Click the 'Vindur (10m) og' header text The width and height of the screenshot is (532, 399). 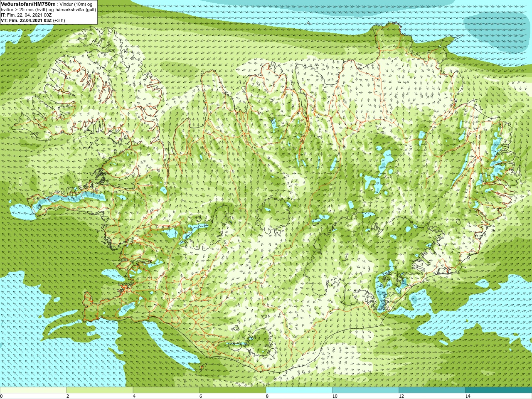pyautogui.click(x=76, y=4)
